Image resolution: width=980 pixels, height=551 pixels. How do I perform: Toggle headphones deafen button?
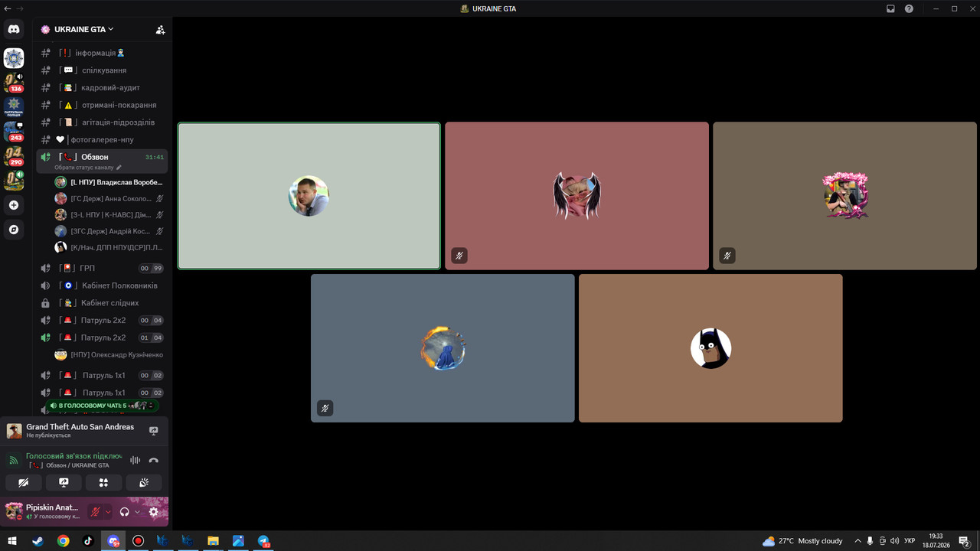click(x=125, y=512)
